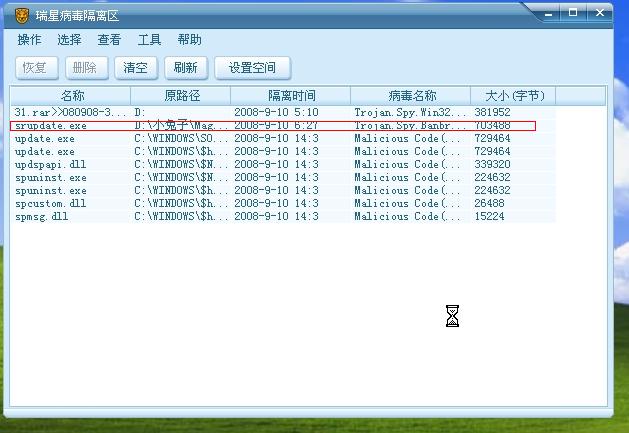The image size is (629, 433).
Task: Click the size value 339320
Action: click(492, 165)
